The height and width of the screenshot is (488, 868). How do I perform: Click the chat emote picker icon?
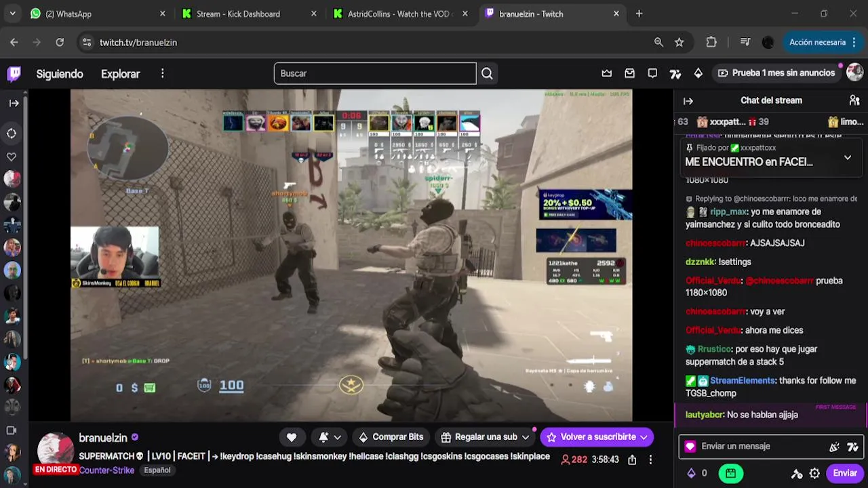pyautogui.click(x=834, y=447)
